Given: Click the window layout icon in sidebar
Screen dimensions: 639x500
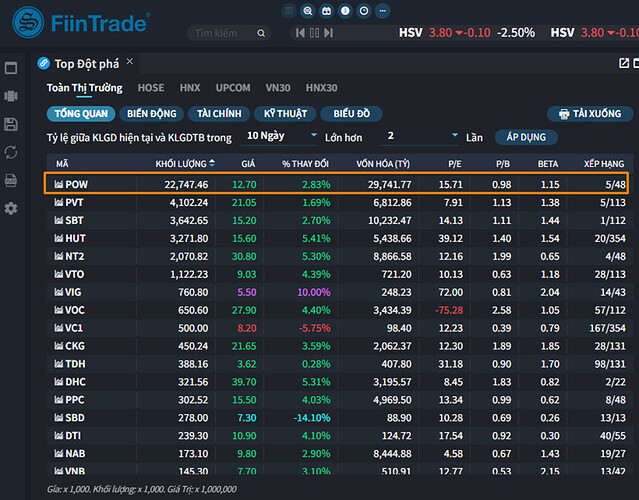Looking at the screenshot, I should pos(11,68).
